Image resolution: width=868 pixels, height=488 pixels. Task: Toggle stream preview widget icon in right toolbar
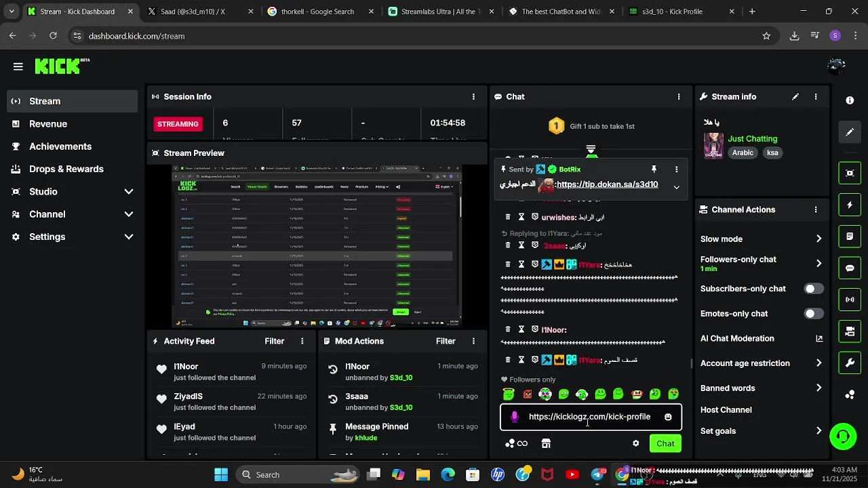(850, 174)
